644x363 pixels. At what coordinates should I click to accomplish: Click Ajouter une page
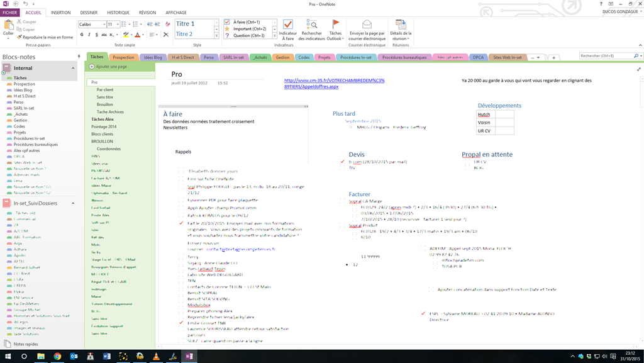[108, 67]
